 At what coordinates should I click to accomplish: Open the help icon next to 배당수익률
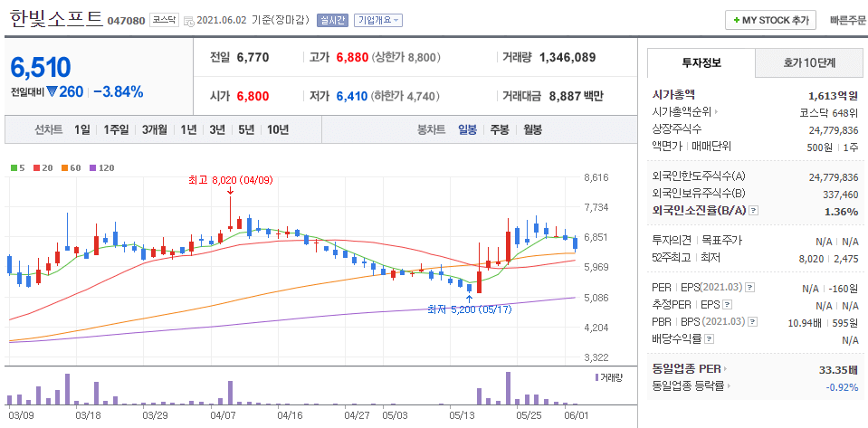tap(710, 338)
